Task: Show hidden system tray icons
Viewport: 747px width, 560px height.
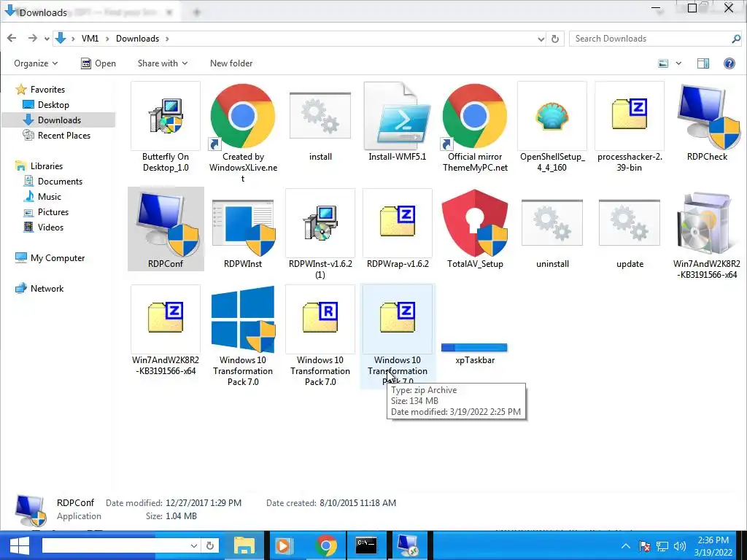Action: tap(625, 546)
